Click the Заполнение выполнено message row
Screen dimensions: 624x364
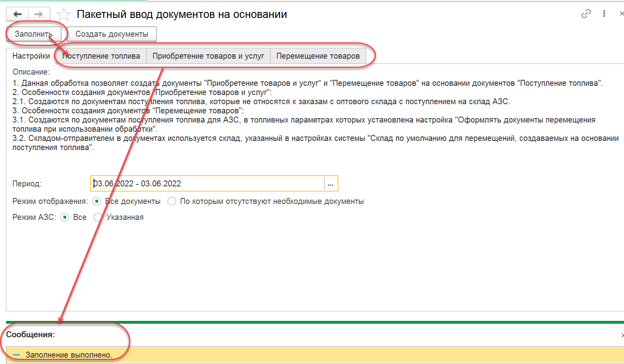click(x=315, y=355)
